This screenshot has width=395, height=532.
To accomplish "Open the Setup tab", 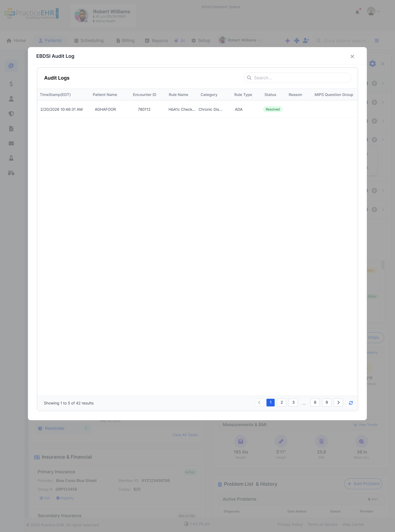I will pyautogui.click(x=201, y=41).
